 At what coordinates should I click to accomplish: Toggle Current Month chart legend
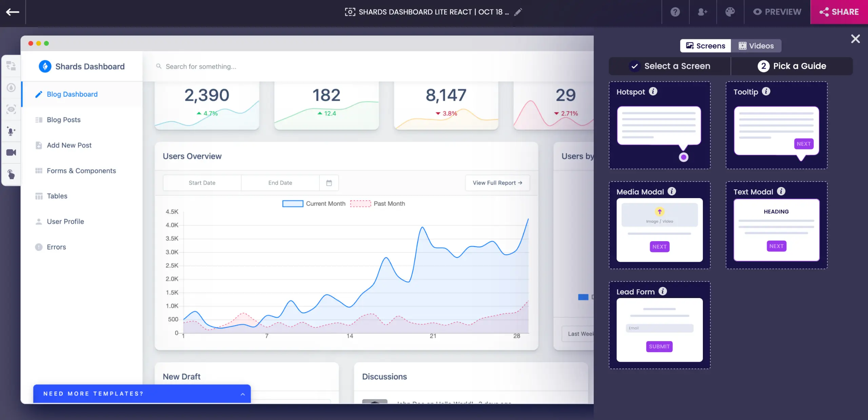(314, 204)
